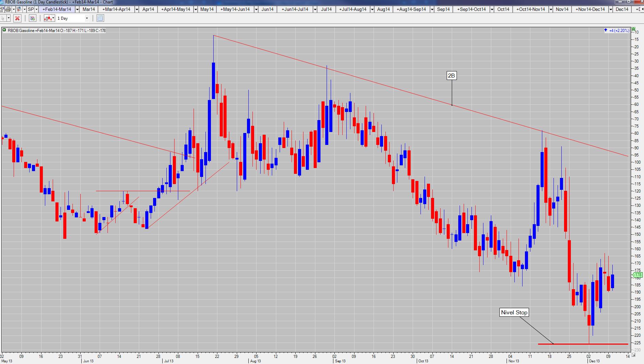The height and width of the screenshot is (364, 644).
Task: Click the news page icon in toolbar
Action: coord(19,9)
